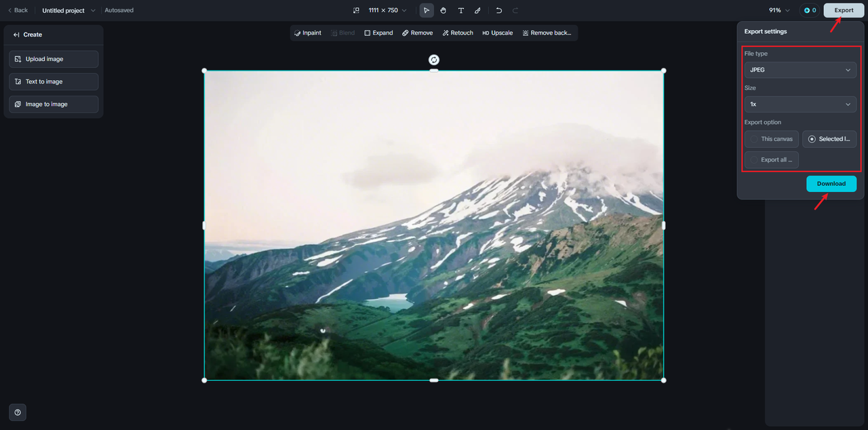
Task: Click the canvas resize icon
Action: [x=357, y=10]
